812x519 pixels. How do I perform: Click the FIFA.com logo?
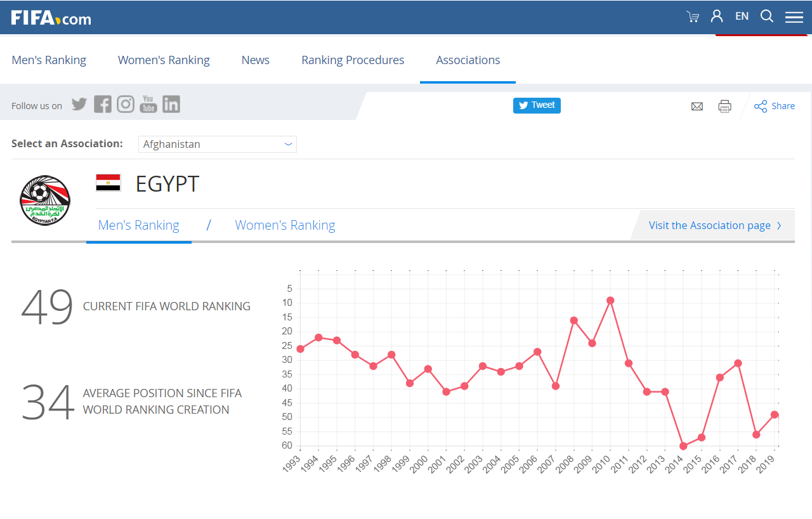51,18
